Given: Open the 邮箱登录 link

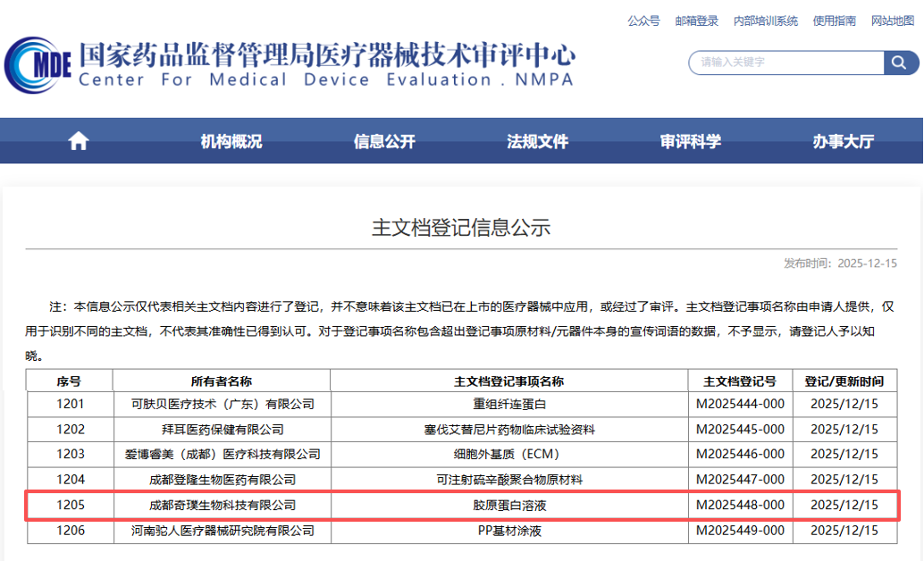Looking at the screenshot, I should coord(697,21).
